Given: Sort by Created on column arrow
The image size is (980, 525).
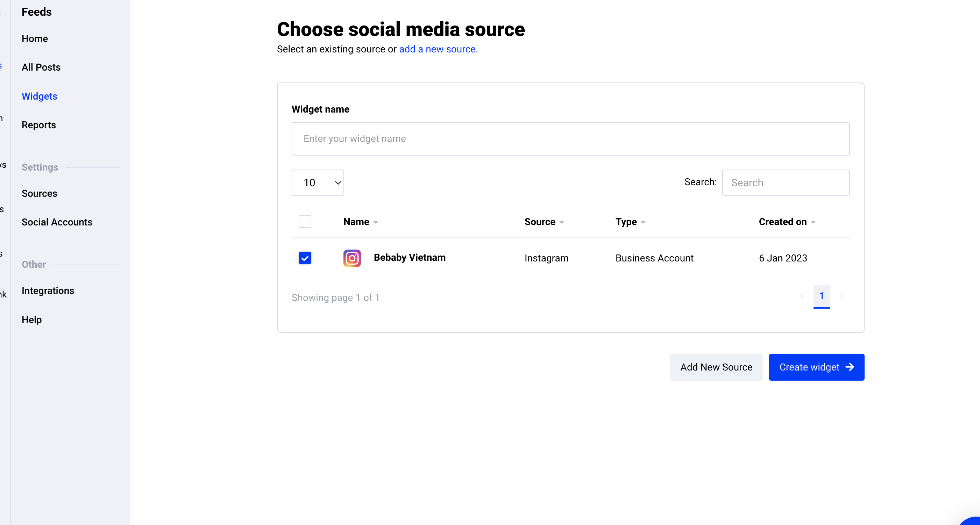Looking at the screenshot, I should point(813,222).
